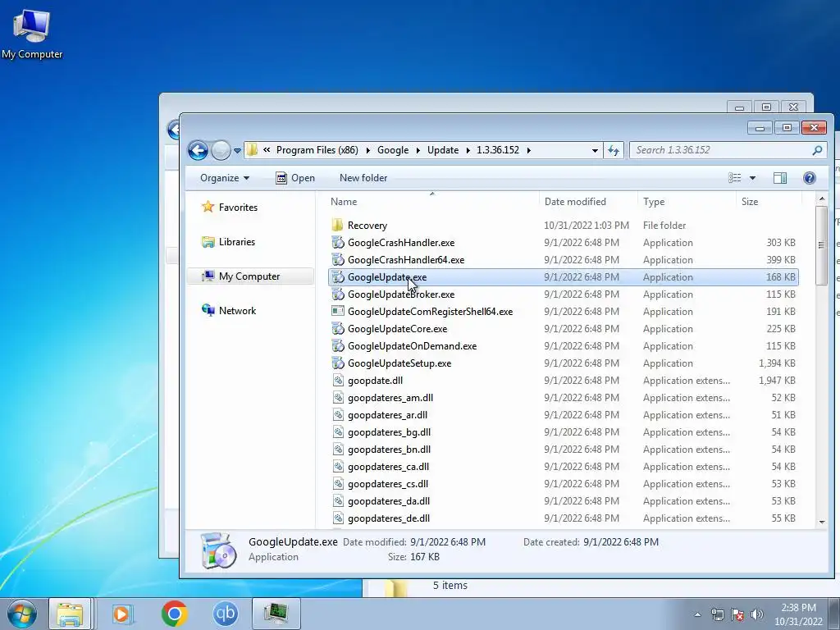This screenshot has height=630, width=840.
Task: Click the volume speaker tray icon
Action: pyautogui.click(x=756, y=614)
